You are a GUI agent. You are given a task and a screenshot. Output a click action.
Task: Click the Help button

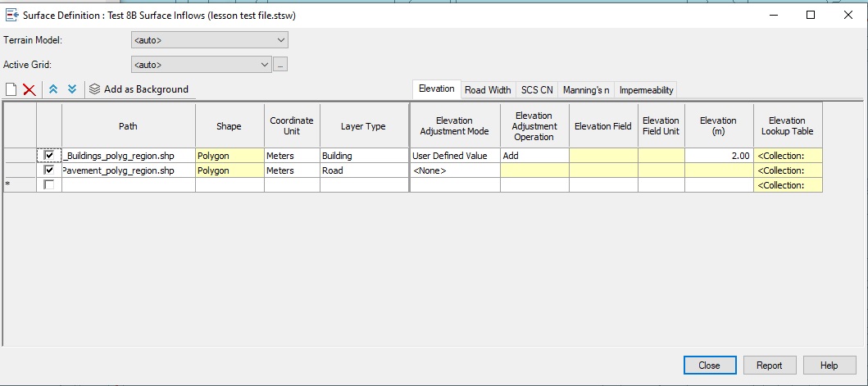829,366
